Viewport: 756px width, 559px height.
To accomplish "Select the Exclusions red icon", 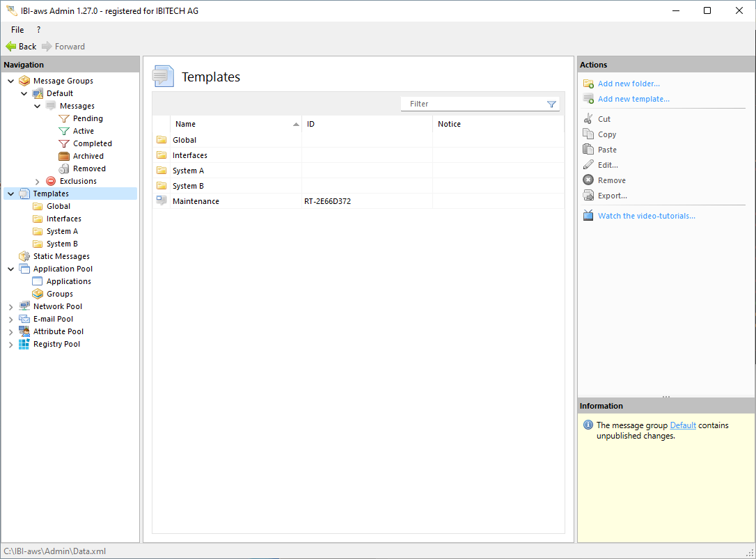I will pyautogui.click(x=51, y=181).
